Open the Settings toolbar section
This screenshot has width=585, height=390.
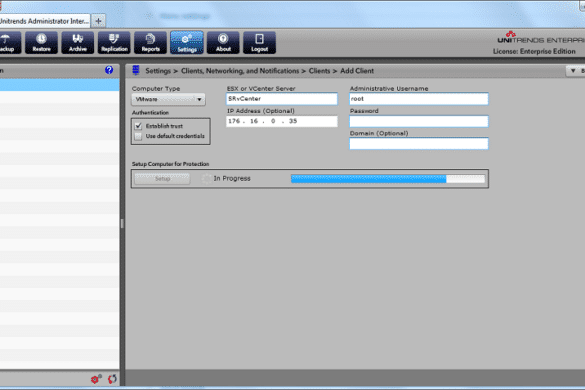187,43
